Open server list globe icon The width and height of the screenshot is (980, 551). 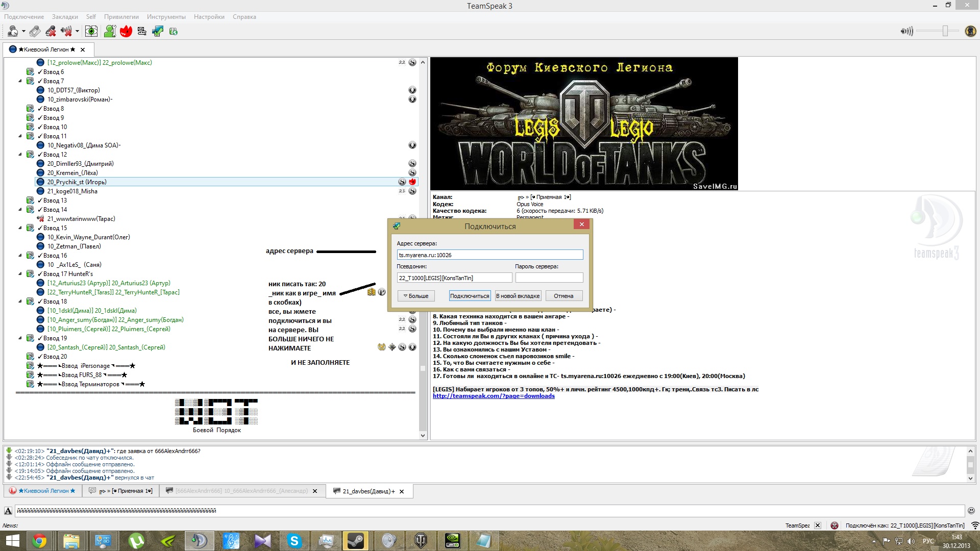click(174, 32)
